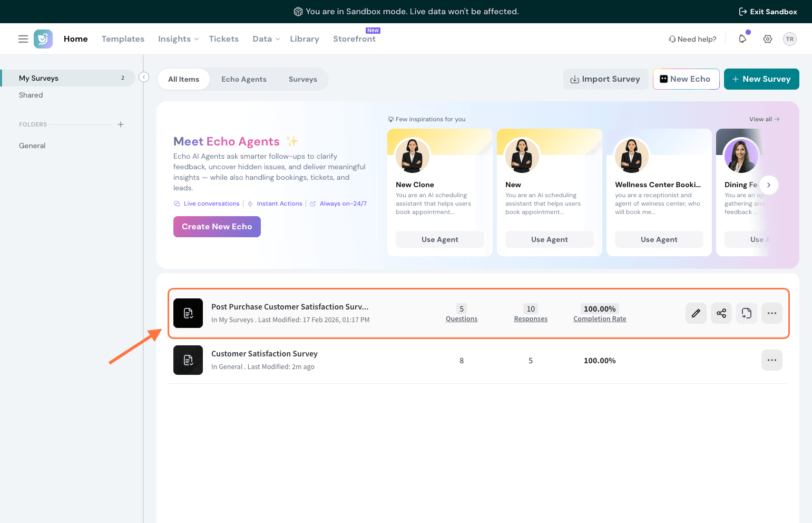Click the copy survey icon in first row
This screenshot has height=523, width=812.
746,313
